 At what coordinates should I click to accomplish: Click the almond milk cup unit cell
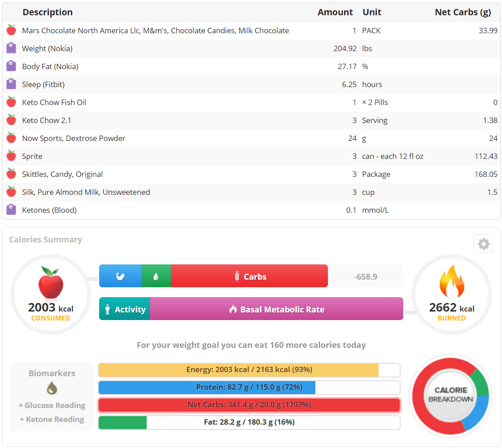pyautogui.click(x=368, y=192)
